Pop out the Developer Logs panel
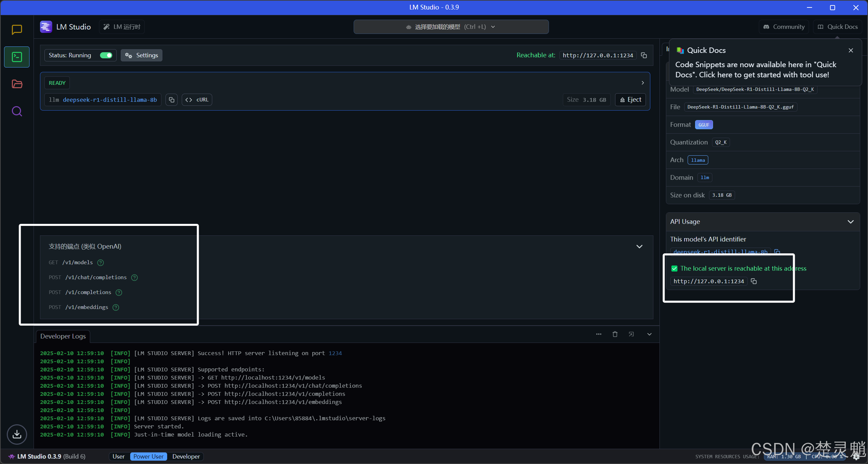The width and height of the screenshot is (868, 464). [631, 334]
